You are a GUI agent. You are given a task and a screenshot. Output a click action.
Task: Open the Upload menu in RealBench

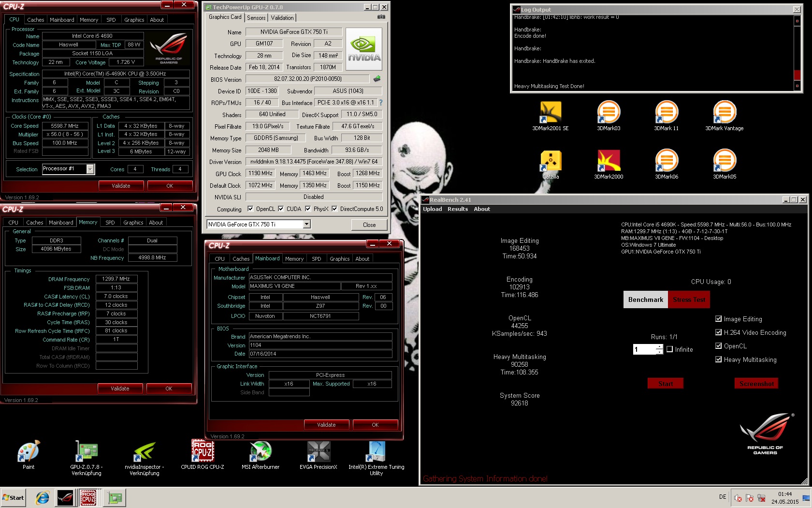pyautogui.click(x=432, y=209)
